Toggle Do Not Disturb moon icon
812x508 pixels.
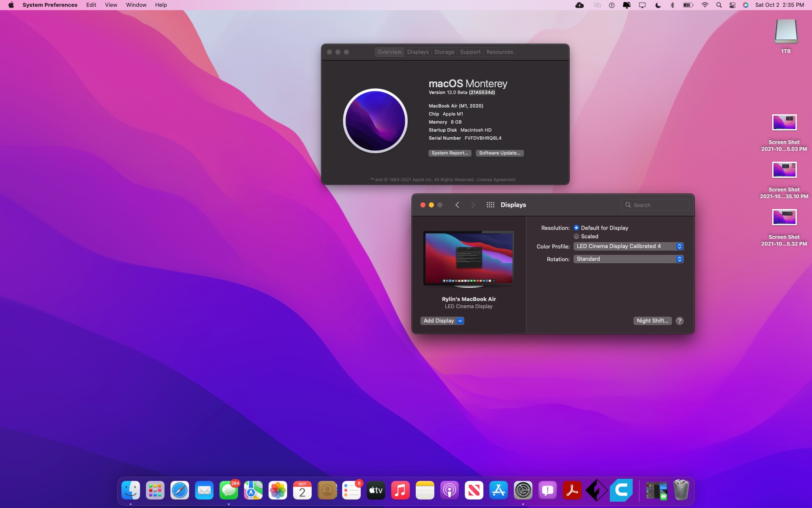[x=658, y=5]
